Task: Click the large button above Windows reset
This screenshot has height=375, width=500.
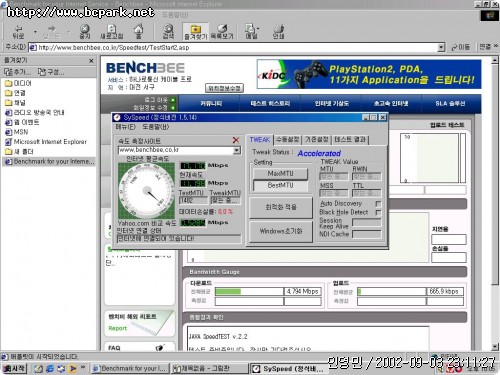Action: [x=281, y=207]
